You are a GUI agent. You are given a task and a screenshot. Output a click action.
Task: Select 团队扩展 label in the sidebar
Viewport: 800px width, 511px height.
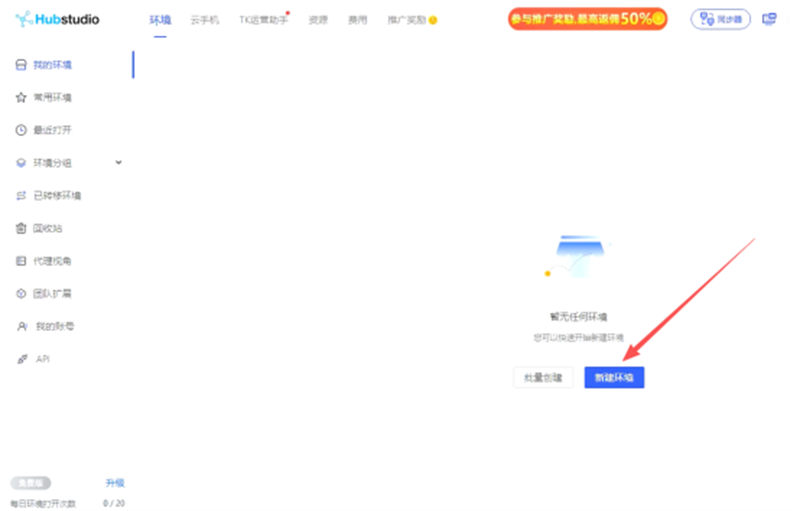point(53,293)
